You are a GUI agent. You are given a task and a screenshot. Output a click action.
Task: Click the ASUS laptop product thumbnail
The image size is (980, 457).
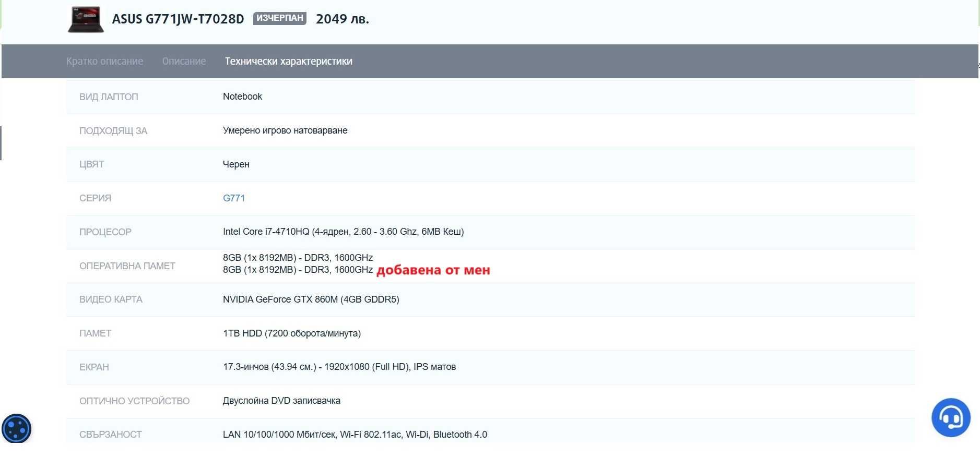click(x=86, y=20)
